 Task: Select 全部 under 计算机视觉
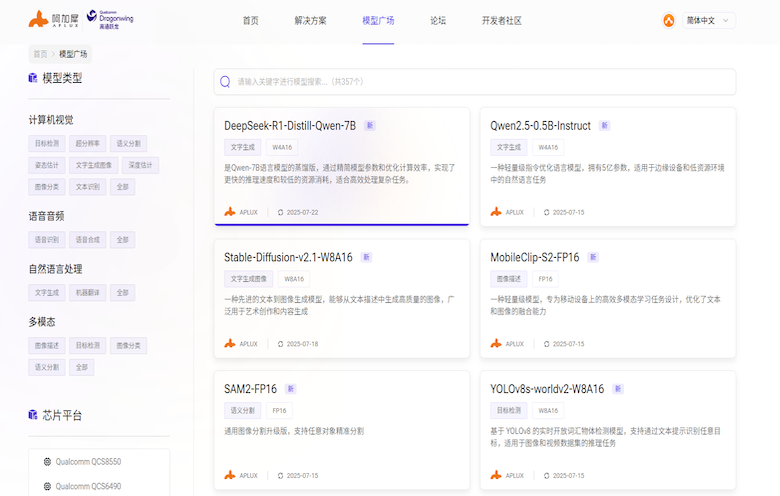pos(122,187)
